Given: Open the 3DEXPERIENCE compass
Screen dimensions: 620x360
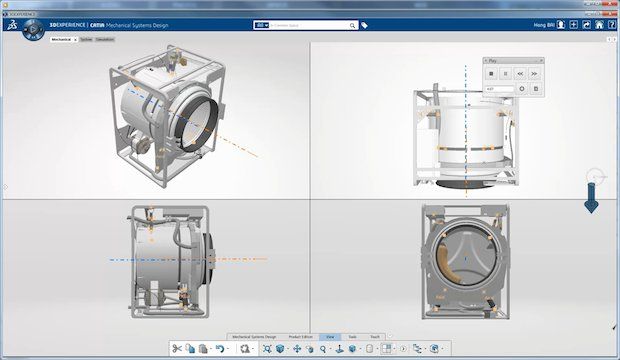Looking at the screenshot, I should click(33, 29).
